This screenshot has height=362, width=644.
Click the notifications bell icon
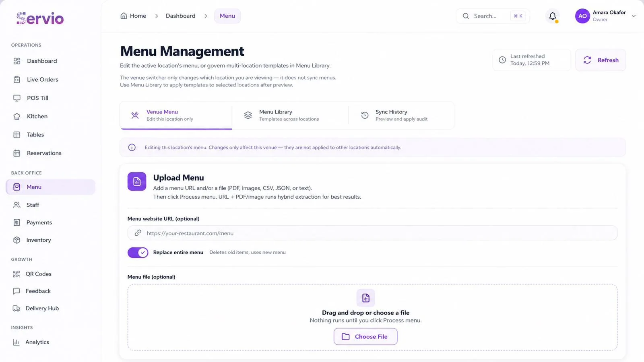coord(553,16)
